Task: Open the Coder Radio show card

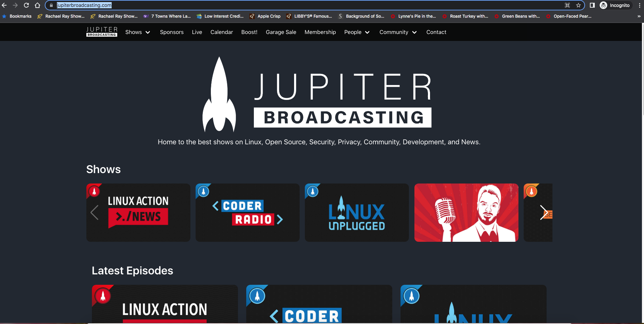Action: tap(248, 213)
